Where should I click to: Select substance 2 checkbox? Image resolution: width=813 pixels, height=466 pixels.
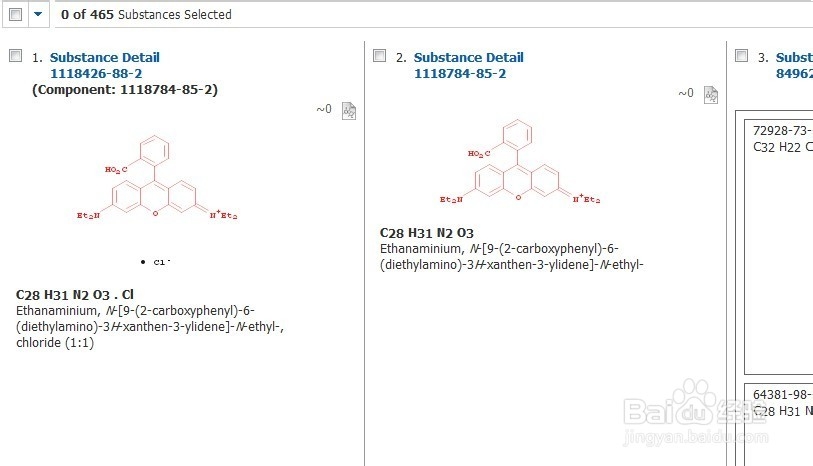coord(379,56)
